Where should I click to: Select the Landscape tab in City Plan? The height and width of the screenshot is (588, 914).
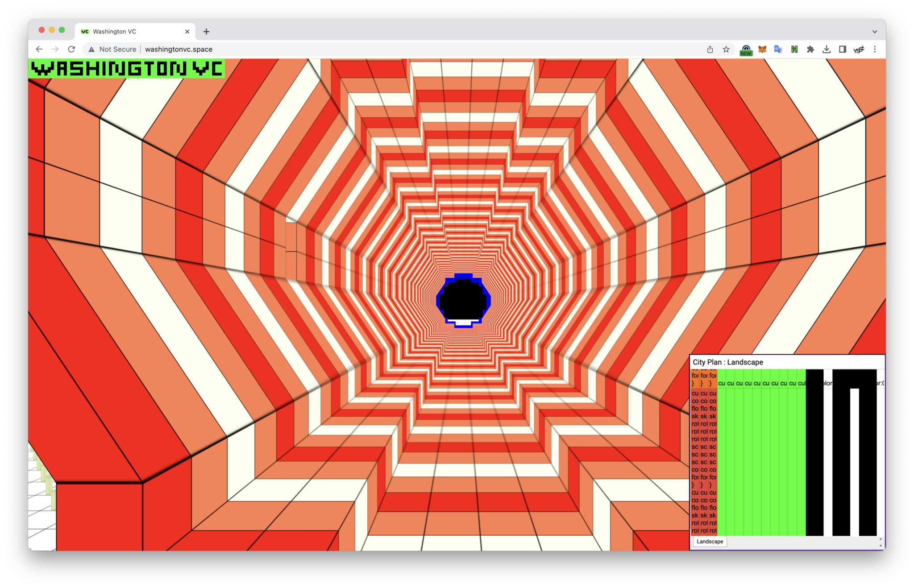pyautogui.click(x=710, y=542)
